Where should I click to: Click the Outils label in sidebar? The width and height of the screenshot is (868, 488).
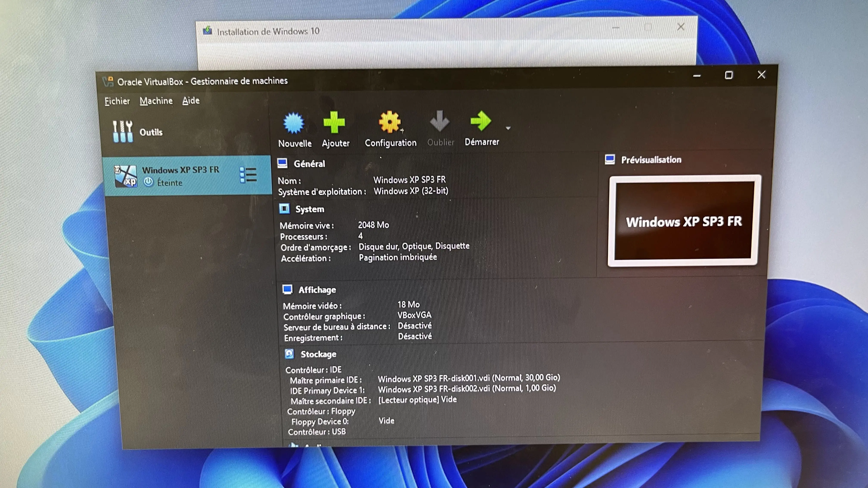click(151, 132)
